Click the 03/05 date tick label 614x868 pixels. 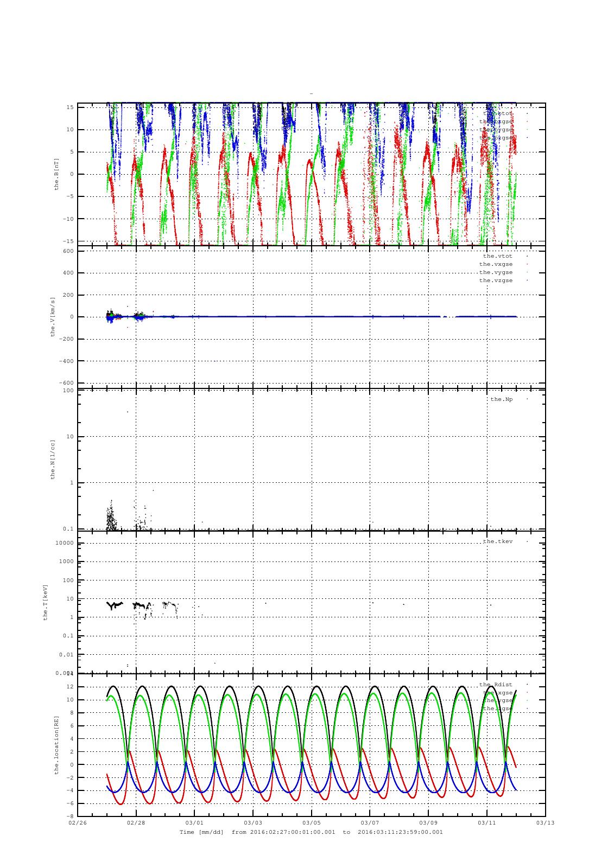point(312,822)
